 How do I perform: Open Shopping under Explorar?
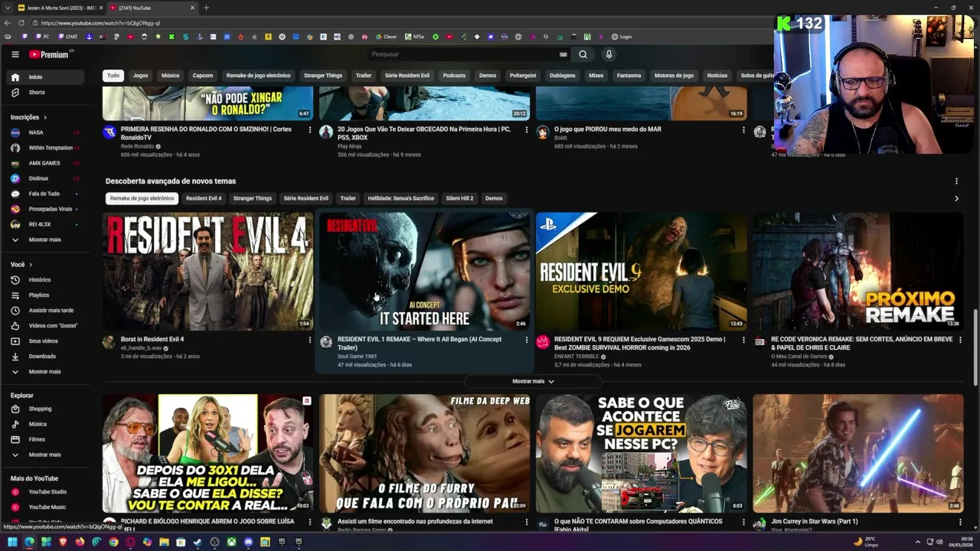(46, 409)
